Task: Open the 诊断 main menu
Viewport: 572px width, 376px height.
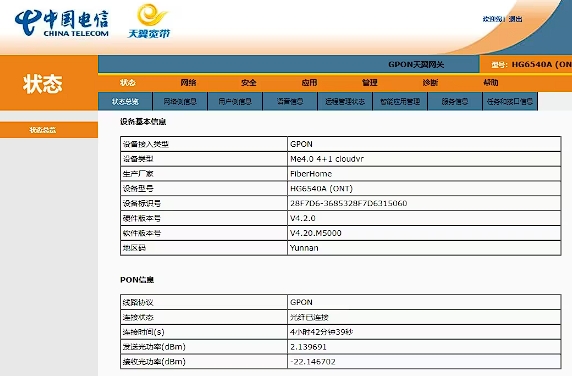Action: [430, 83]
